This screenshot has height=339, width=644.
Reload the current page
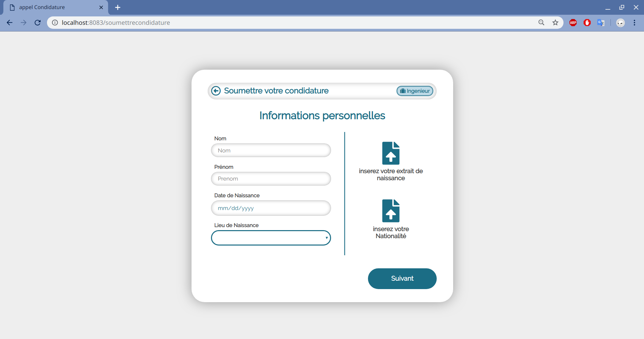(x=38, y=22)
